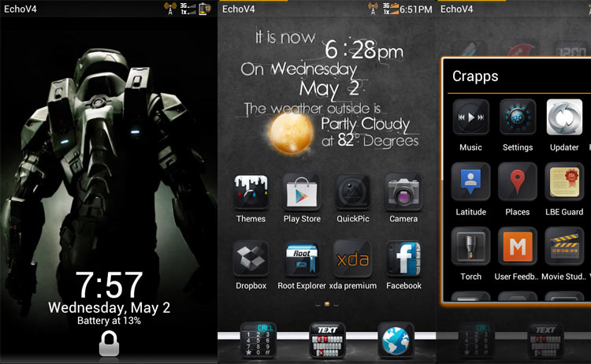Tap the 6:51PM status bar clock

point(416,9)
